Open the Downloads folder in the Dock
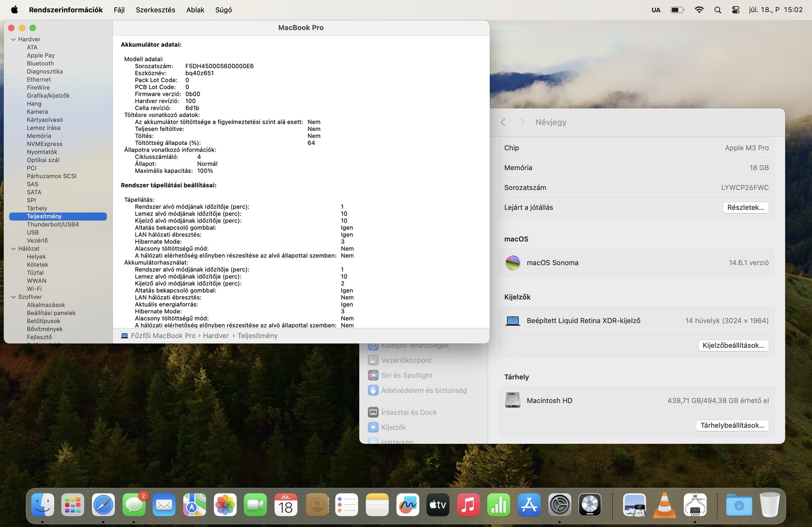Image resolution: width=812 pixels, height=527 pixels. click(739, 504)
